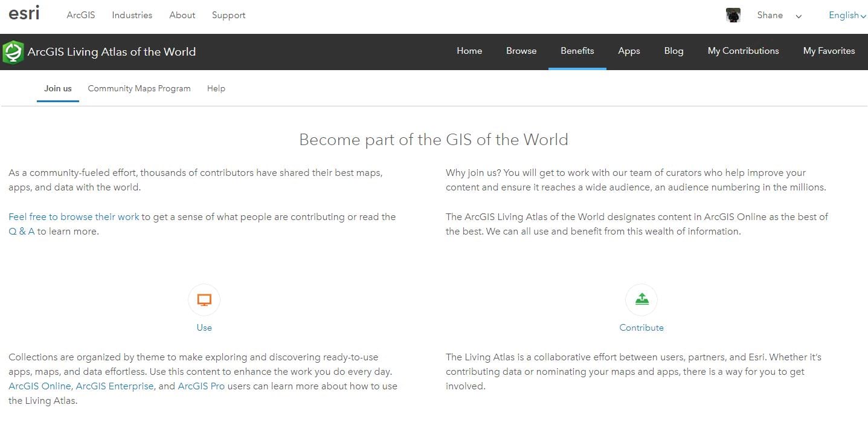Click the Contribute link label
This screenshot has height=425, width=868.
pos(641,328)
